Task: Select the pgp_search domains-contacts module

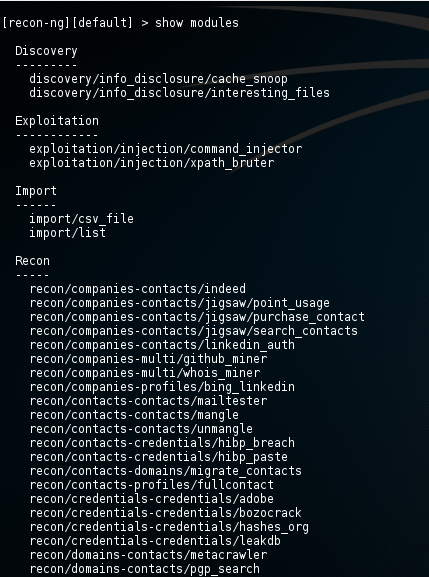Action: click(145, 568)
